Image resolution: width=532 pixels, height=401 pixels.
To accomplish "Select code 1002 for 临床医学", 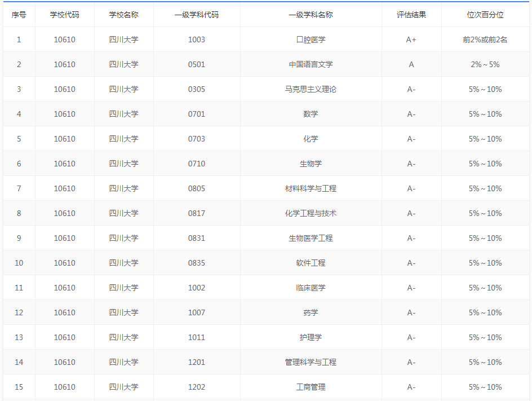I will pyautogui.click(x=197, y=288).
